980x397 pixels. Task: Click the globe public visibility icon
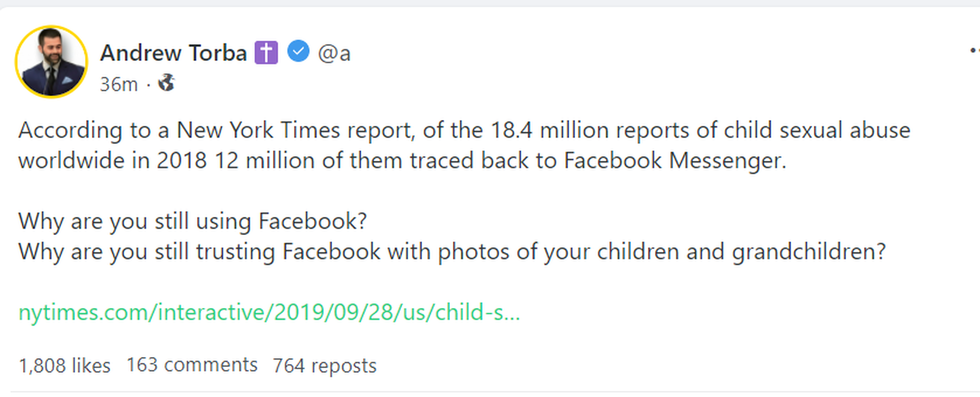(x=166, y=82)
